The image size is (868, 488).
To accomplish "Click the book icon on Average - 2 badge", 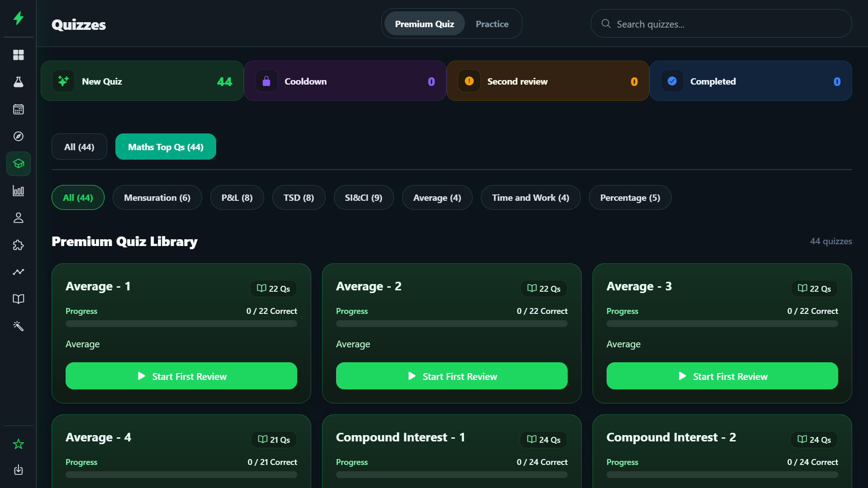I will click(532, 288).
